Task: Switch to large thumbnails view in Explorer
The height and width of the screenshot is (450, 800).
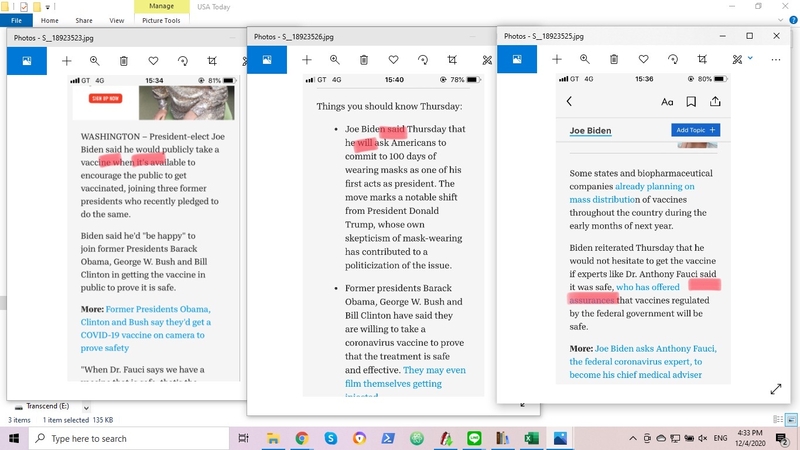Action: [x=791, y=420]
